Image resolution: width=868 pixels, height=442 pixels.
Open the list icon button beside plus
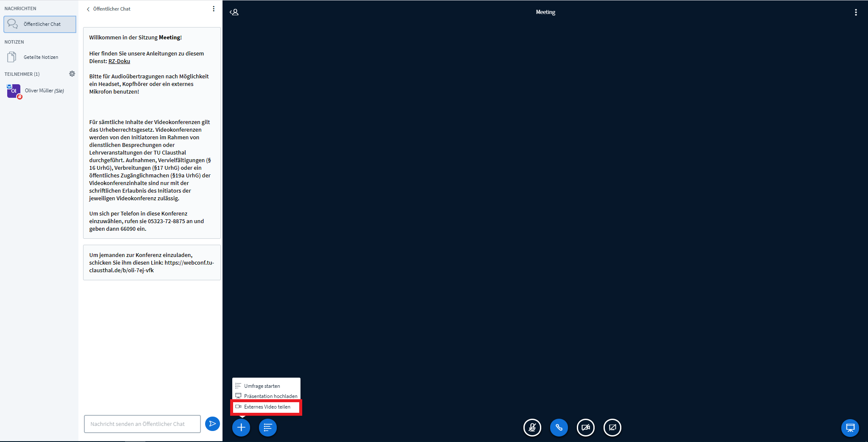coord(267,427)
